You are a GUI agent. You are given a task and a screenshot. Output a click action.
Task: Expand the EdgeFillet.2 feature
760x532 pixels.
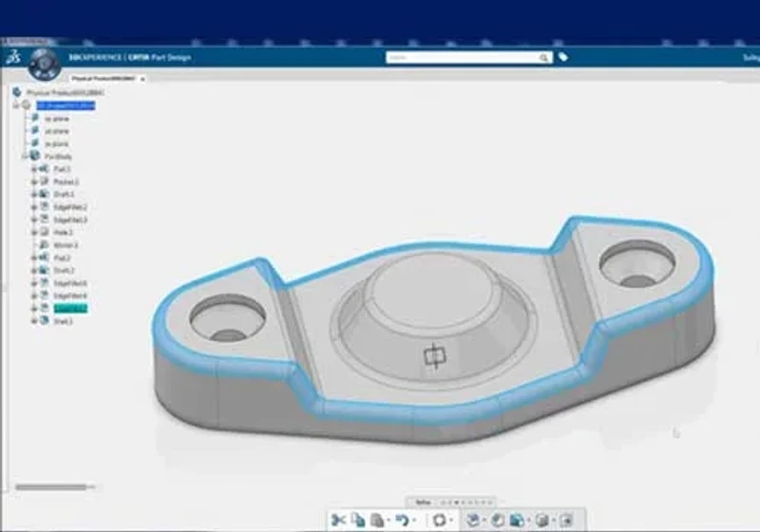(34, 207)
